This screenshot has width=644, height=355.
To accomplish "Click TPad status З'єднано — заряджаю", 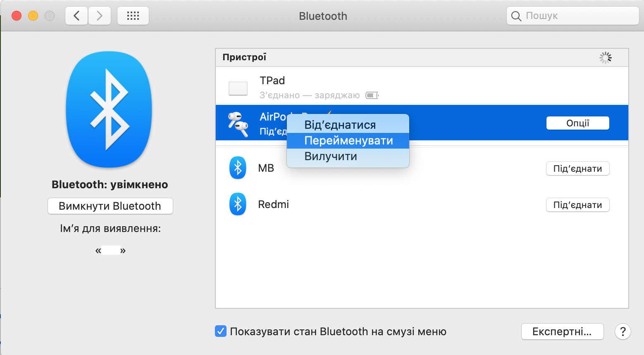I will tap(310, 95).
